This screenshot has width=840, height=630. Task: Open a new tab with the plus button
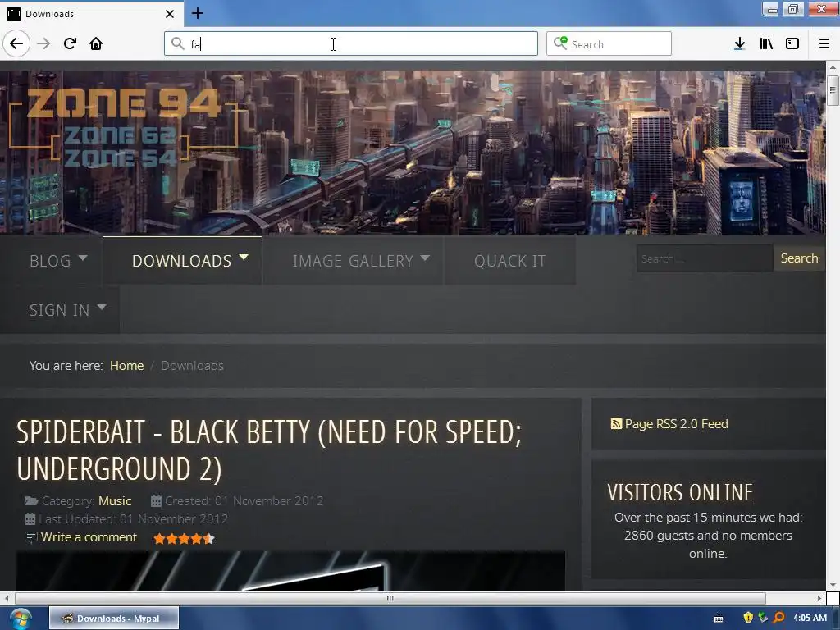(x=197, y=13)
